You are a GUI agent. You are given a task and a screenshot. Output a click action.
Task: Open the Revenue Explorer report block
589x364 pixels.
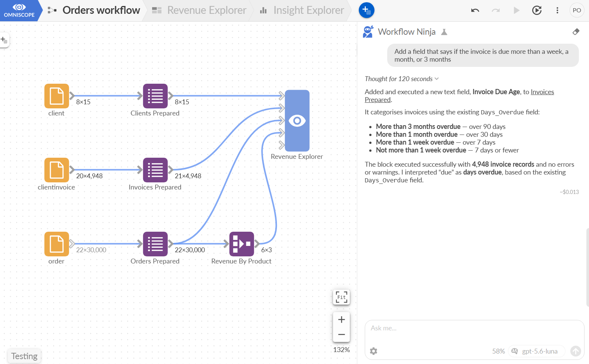click(297, 121)
